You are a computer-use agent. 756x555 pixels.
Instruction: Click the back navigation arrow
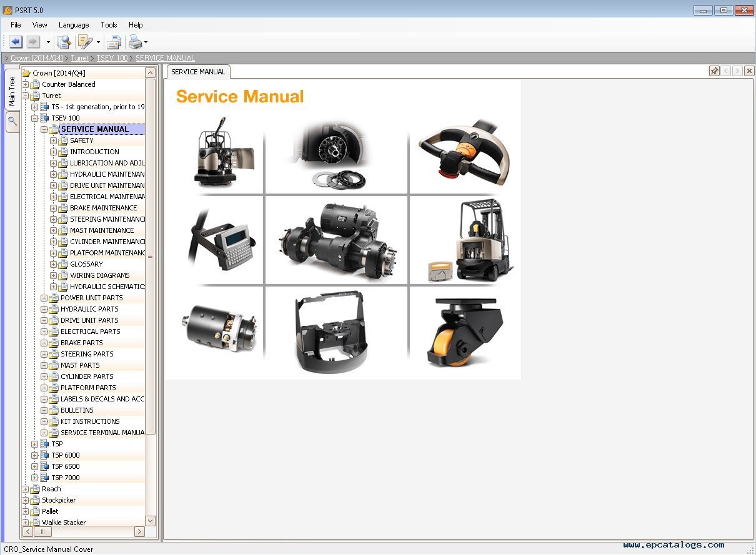(x=14, y=41)
